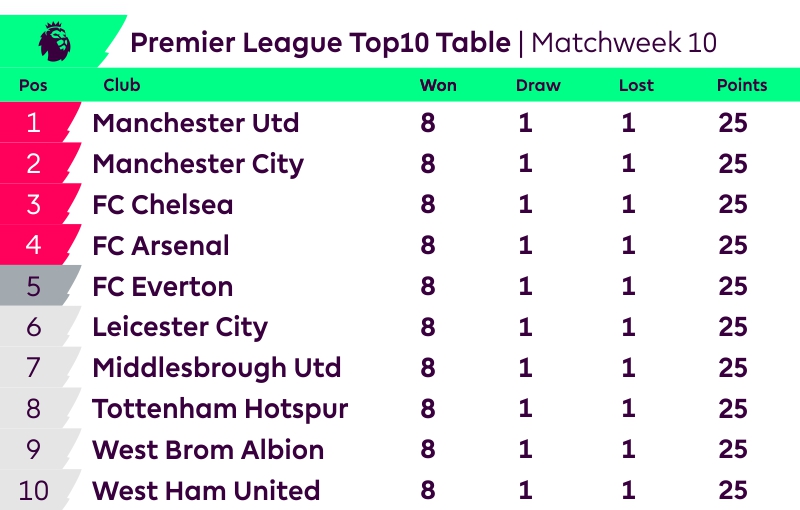The image size is (800, 510).
Task: Select Tottenham Hotspur in the table
Action: 220,409
